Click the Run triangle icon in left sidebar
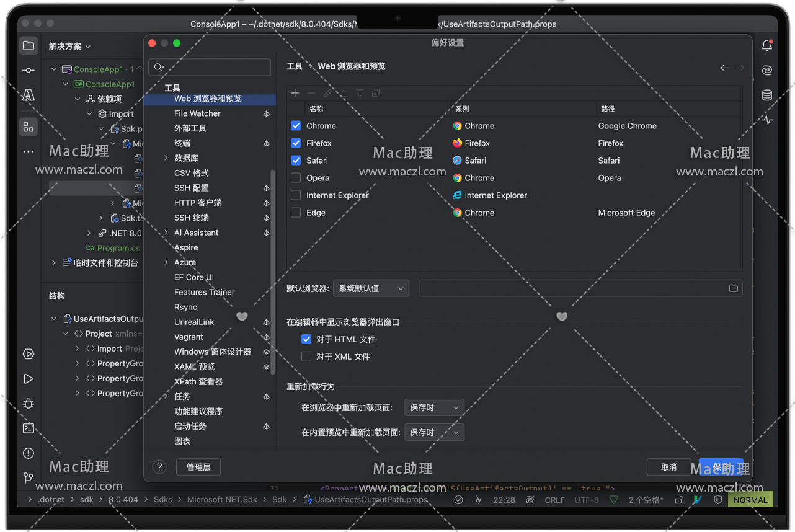Screen dimensions: 795x532 (29, 379)
